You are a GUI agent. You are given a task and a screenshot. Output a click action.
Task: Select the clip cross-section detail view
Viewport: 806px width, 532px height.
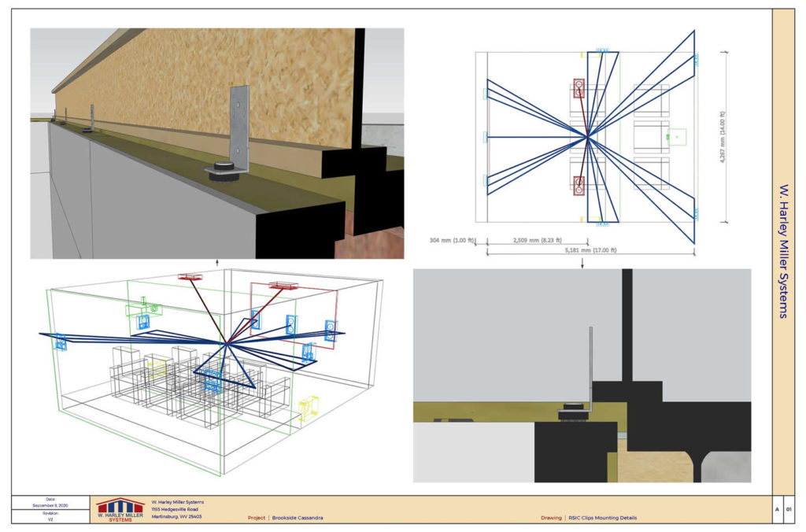(x=582, y=375)
